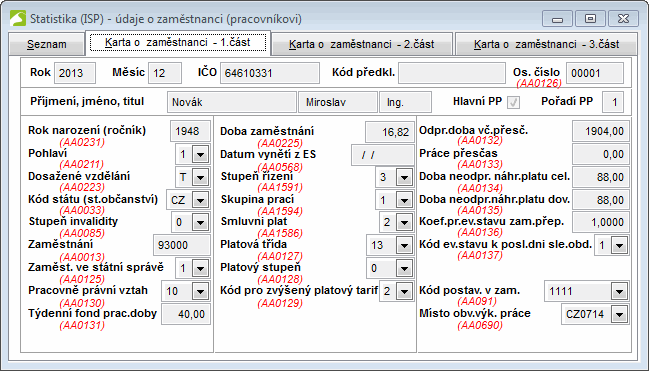Open Kód pro zvýšený platový tarif dropdown
The image size is (649, 371).
click(404, 291)
